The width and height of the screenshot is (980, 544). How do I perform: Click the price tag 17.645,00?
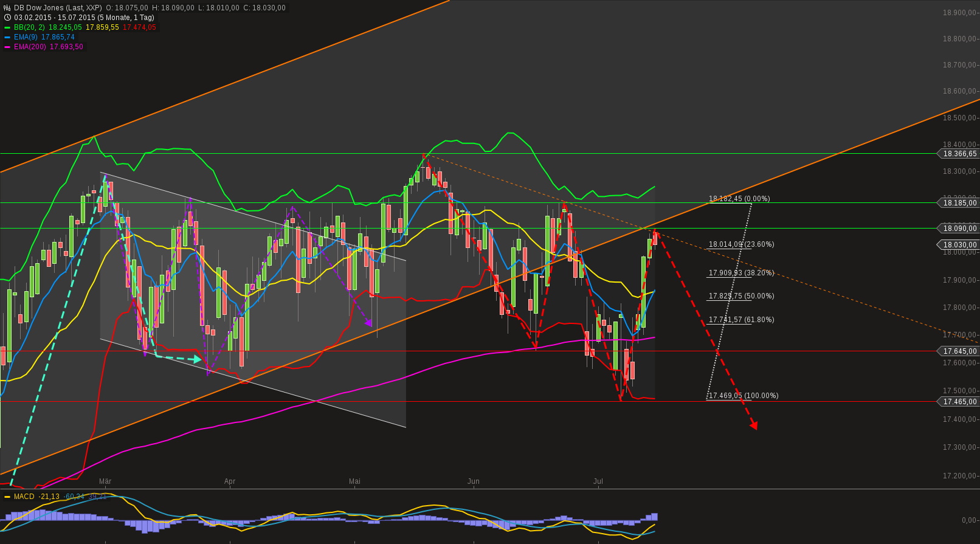click(959, 351)
